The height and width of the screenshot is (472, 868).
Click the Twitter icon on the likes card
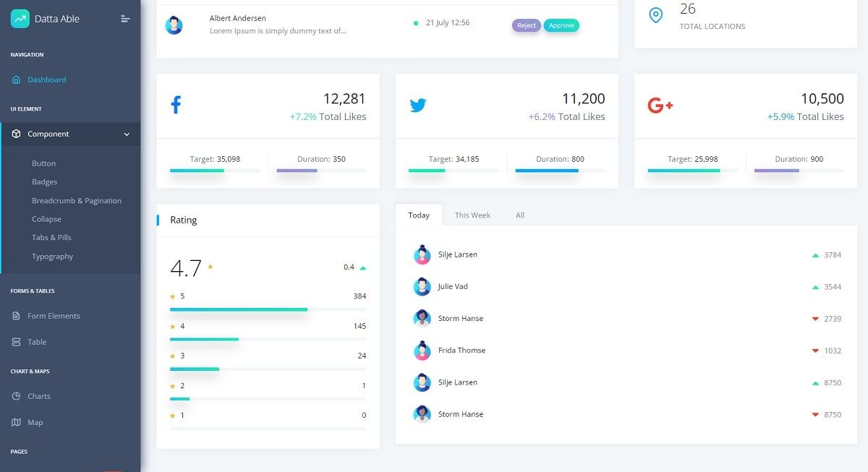(418, 104)
